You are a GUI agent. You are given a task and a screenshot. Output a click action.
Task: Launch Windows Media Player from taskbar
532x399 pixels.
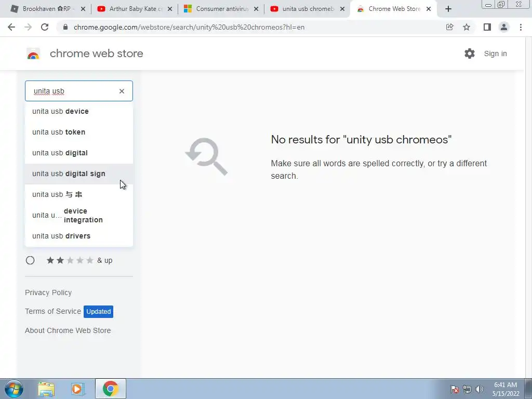78,389
